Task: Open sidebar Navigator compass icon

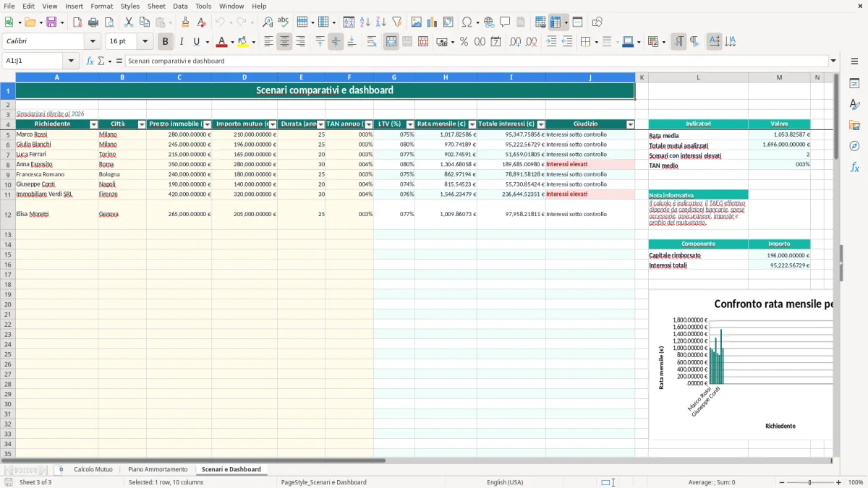Action: tap(854, 146)
